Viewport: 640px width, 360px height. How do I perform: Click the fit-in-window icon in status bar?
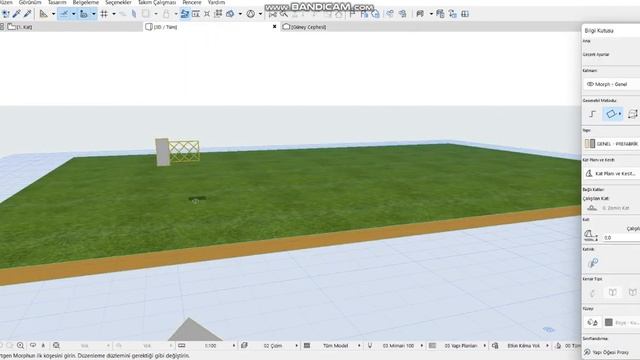click(x=56, y=345)
